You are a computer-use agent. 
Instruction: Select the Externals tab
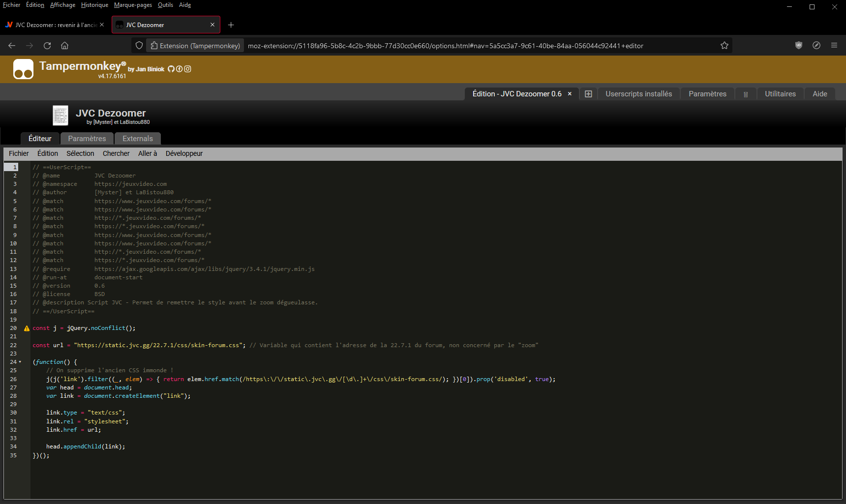138,139
